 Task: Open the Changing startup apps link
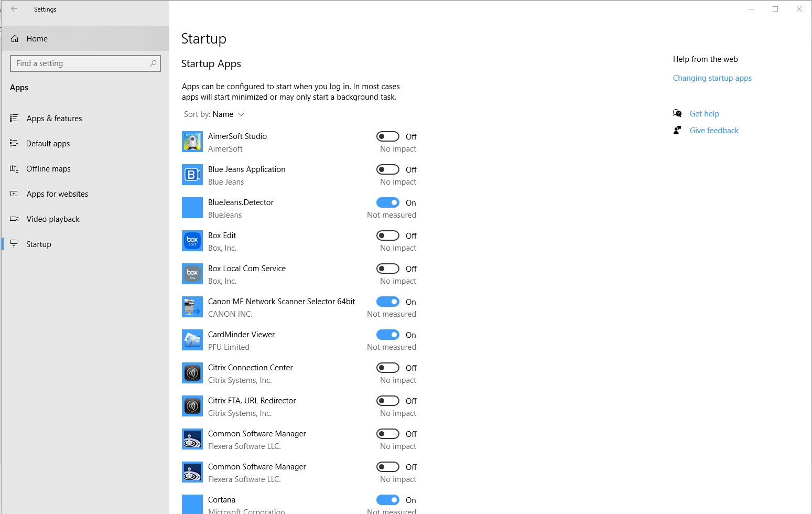(x=712, y=78)
